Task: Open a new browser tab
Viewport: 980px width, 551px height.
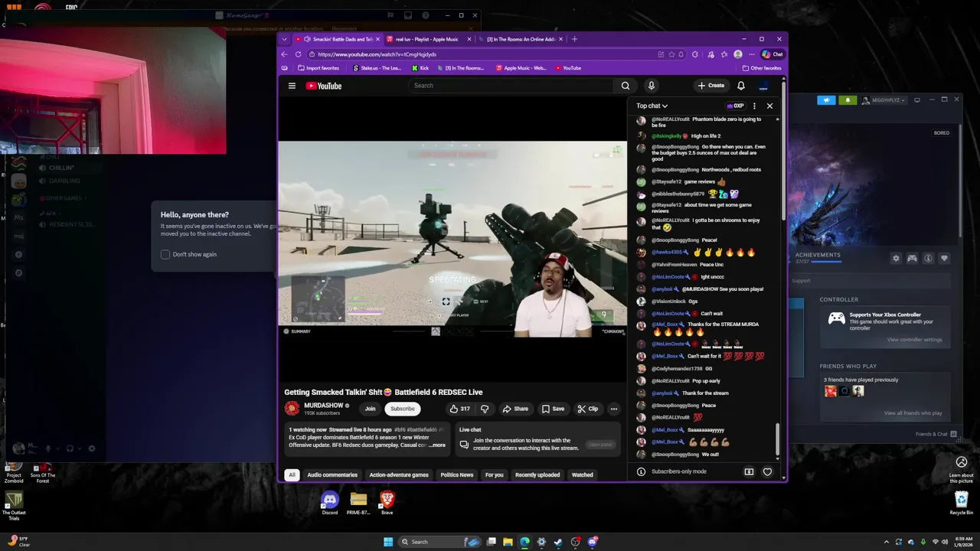Action: [574, 39]
